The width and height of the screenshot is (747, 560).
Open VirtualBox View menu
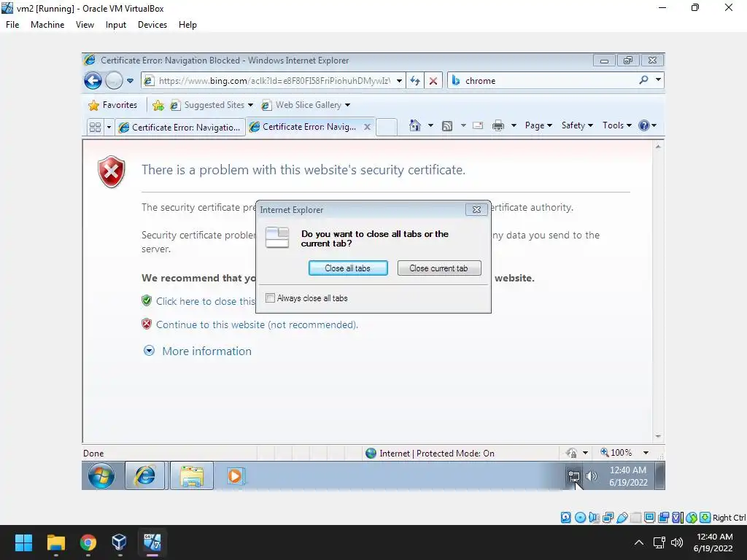point(85,25)
